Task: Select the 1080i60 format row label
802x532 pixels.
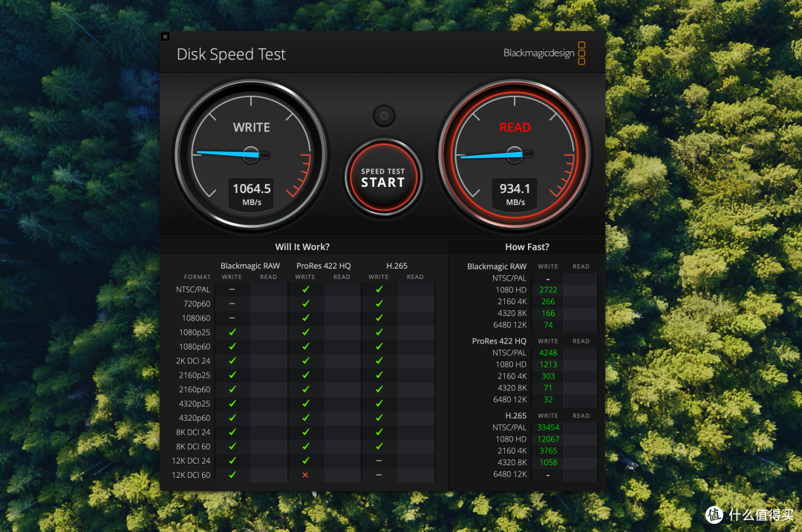Action: (x=196, y=318)
